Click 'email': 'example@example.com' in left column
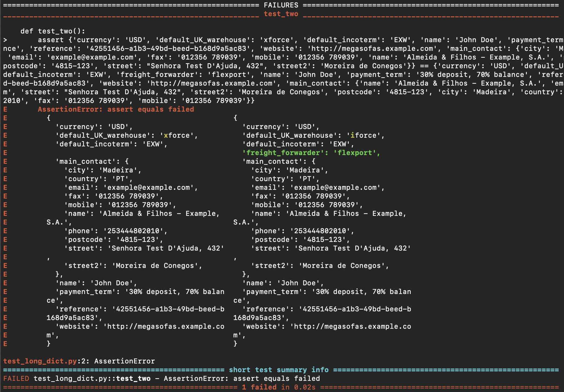This screenshot has height=392, width=564. [x=131, y=187]
